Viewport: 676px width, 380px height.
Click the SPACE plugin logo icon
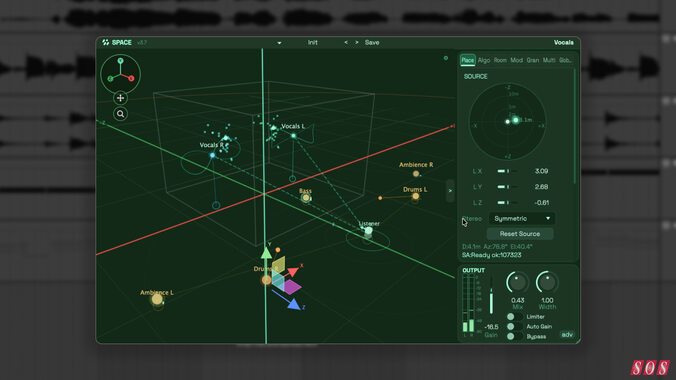106,42
